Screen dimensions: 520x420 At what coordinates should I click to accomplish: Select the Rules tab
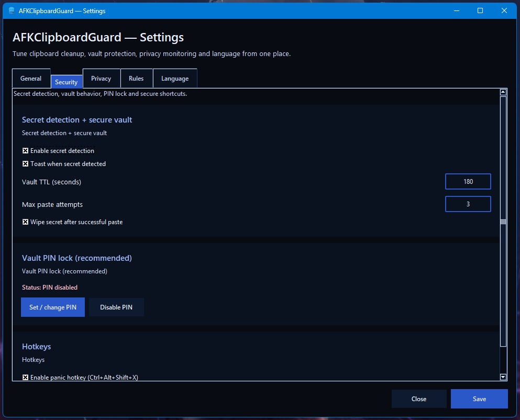136,79
